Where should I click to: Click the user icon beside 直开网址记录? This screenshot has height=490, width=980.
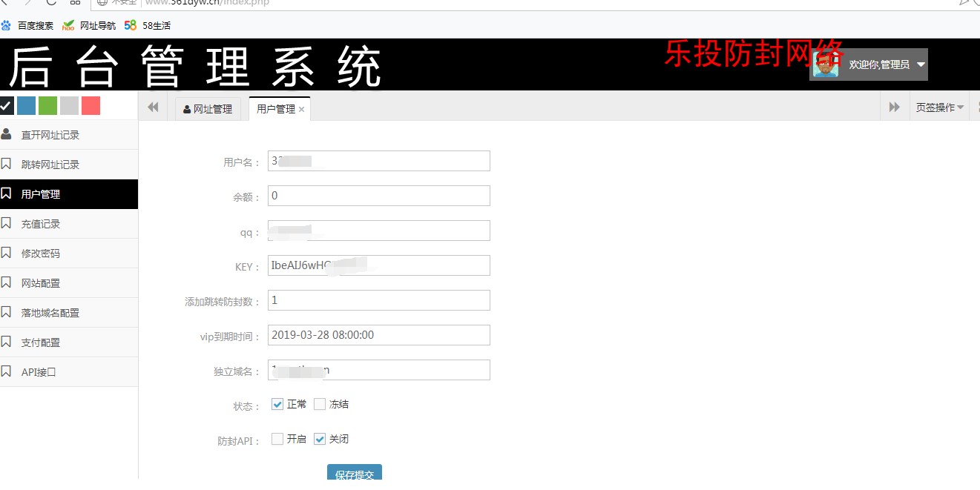pos(6,134)
